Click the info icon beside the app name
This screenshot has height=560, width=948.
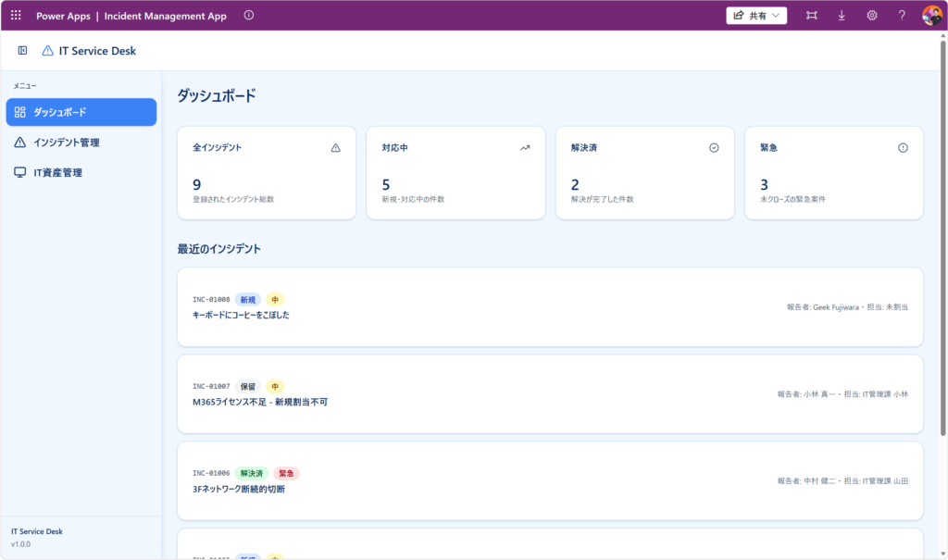(x=248, y=16)
